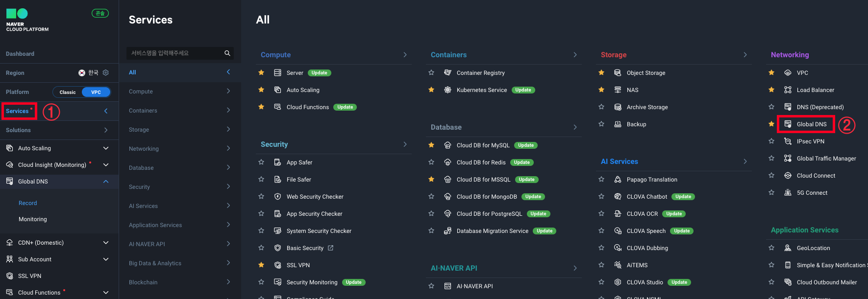
Task: Open Cloud Connect service
Action: (816, 176)
